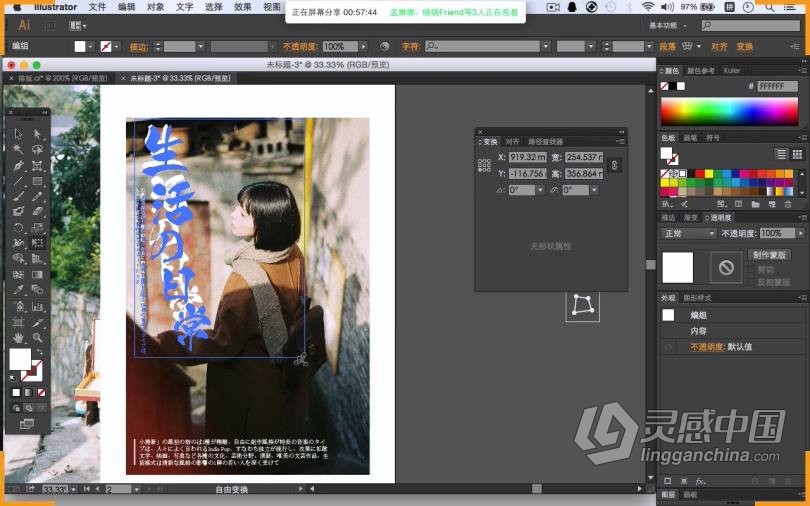810x506 pixels.
Task: Set color mode to None in toolbox
Action: pos(41,392)
